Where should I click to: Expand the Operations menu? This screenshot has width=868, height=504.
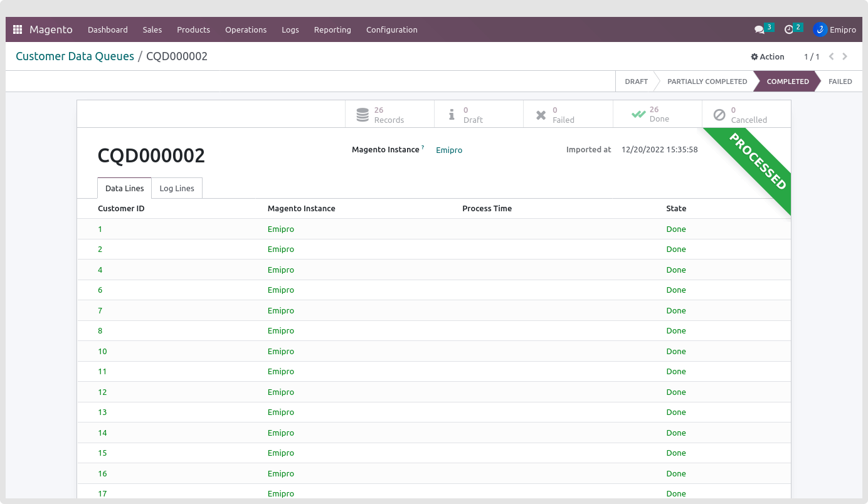(x=246, y=29)
